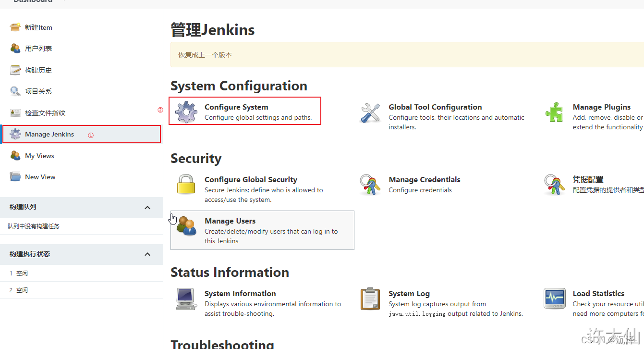This screenshot has height=349, width=644.
Task: Click the Configure Global Security padlock icon
Action: click(x=186, y=185)
